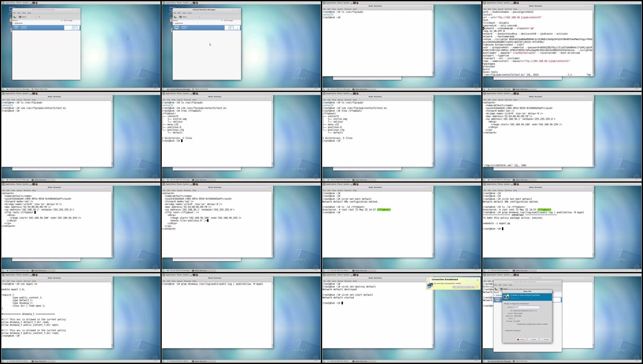Close the New VM dialog with X
Viewport: 643px width, 364px height.
[550, 291]
